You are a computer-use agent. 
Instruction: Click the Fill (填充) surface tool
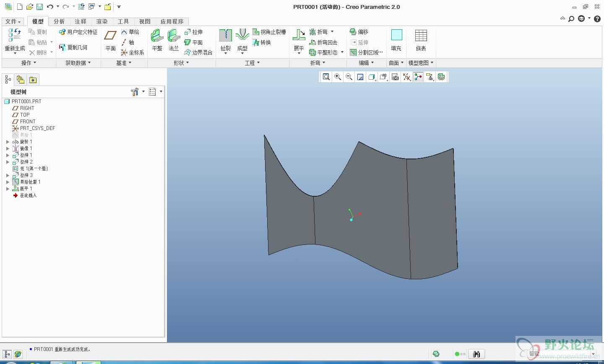point(396,40)
